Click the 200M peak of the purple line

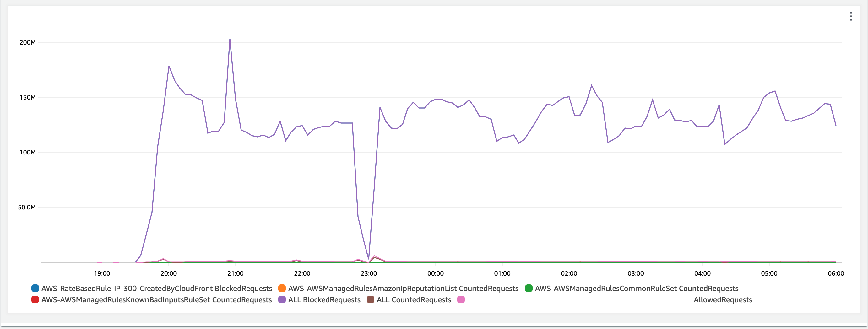(230, 40)
